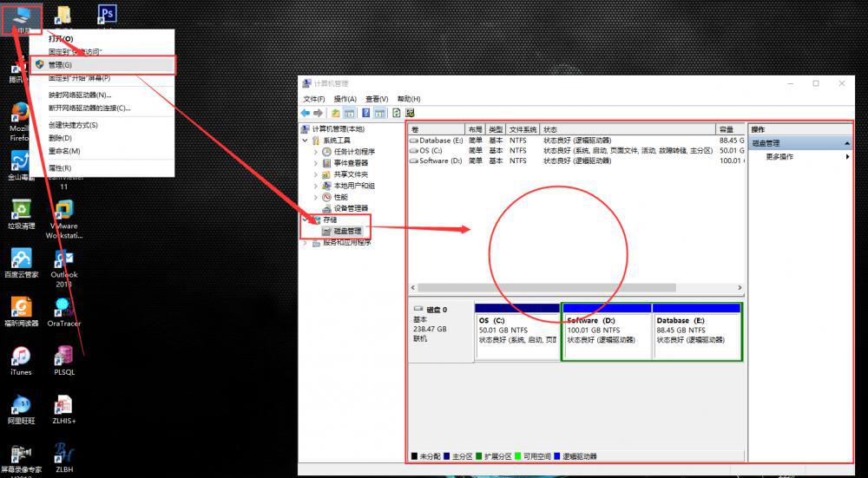Select the VMware Workstation desktop shortcut
Screen dimensions: 868x478
click(64, 219)
